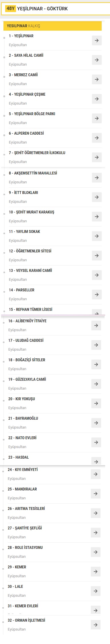Select stop 26 Arıtma Tesisleri name
The height and width of the screenshot is (644, 110).
click(26, 508)
